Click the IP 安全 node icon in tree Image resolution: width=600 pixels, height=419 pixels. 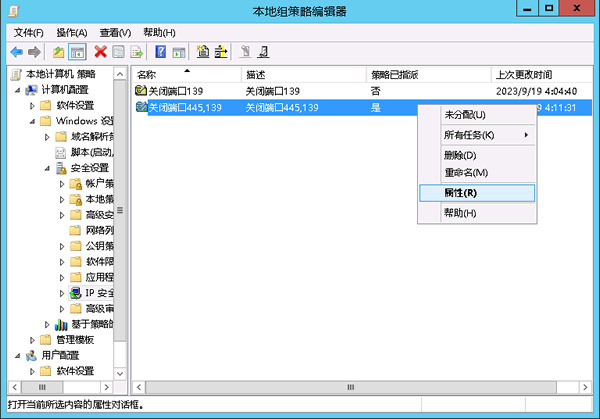tap(75, 293)
